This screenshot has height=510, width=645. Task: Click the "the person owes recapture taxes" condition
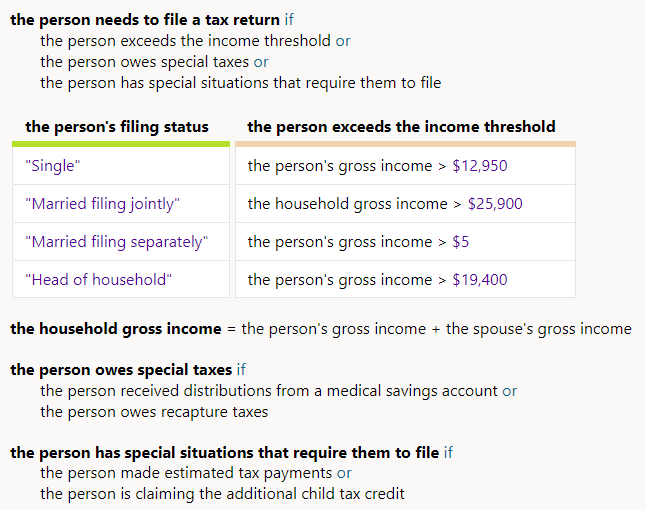(154, 412)
